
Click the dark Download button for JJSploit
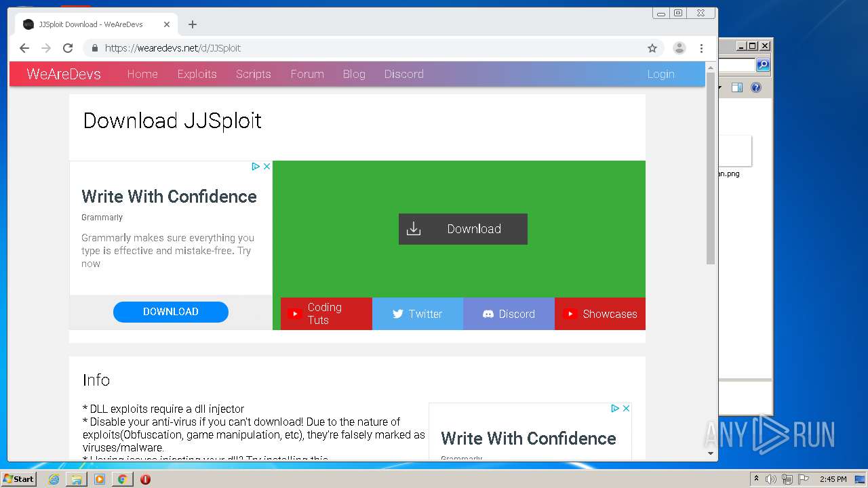pos(463,229)
